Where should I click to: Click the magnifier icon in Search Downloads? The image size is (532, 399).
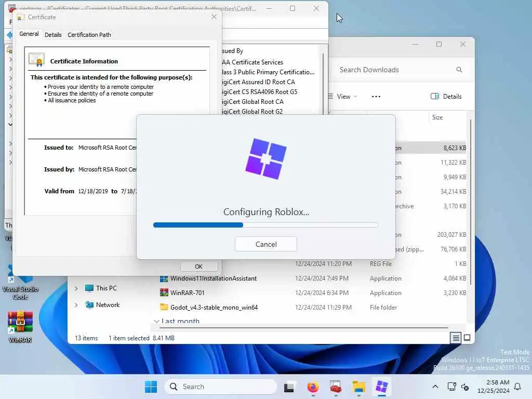459,70
